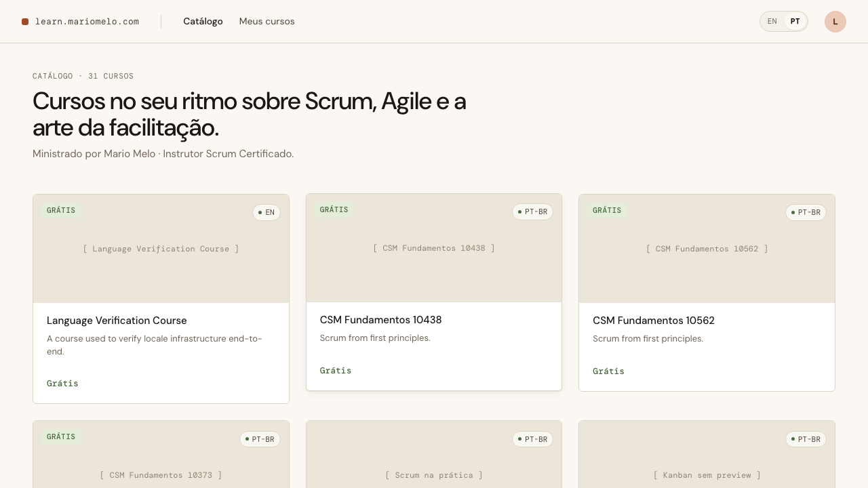
Task: Click Language Verification Course description text
Action: pos(155,345)
